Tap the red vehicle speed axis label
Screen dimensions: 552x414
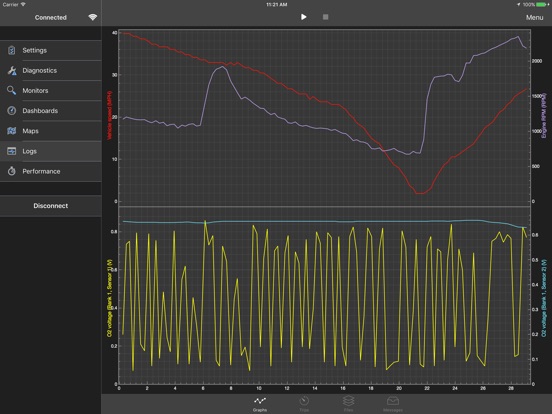click(109, 115)
